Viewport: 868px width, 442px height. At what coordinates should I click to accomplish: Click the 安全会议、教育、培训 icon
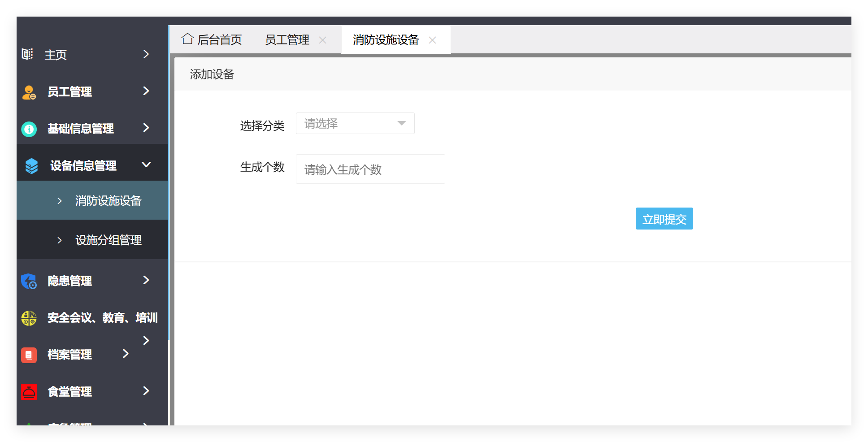click(x=28, y=318)
